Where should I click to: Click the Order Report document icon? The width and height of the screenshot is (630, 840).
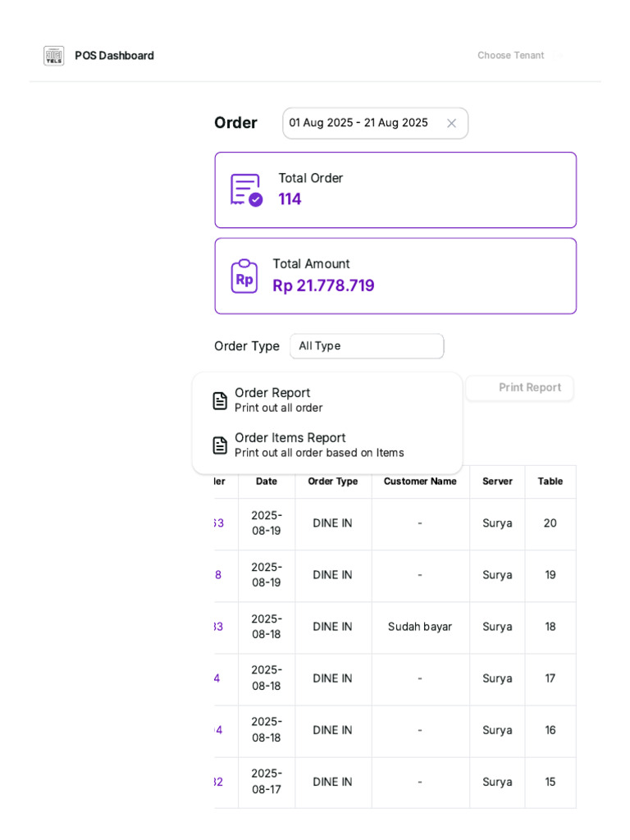coord(220,400)
